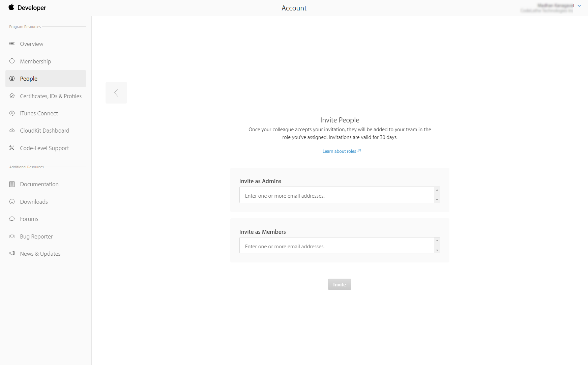Click the Membership info icon
Image resolution: width=588 pixels, height=365 pixels.
coord(12,61)
